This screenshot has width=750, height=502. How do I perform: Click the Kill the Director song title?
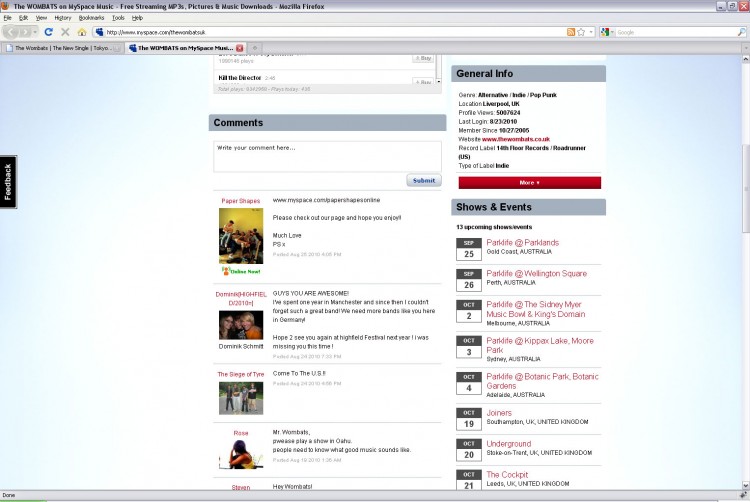pos(240,77)
